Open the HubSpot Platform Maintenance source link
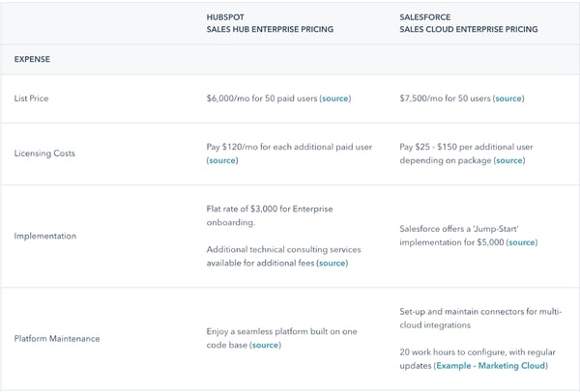580x392 pixels. coord(265,345)
